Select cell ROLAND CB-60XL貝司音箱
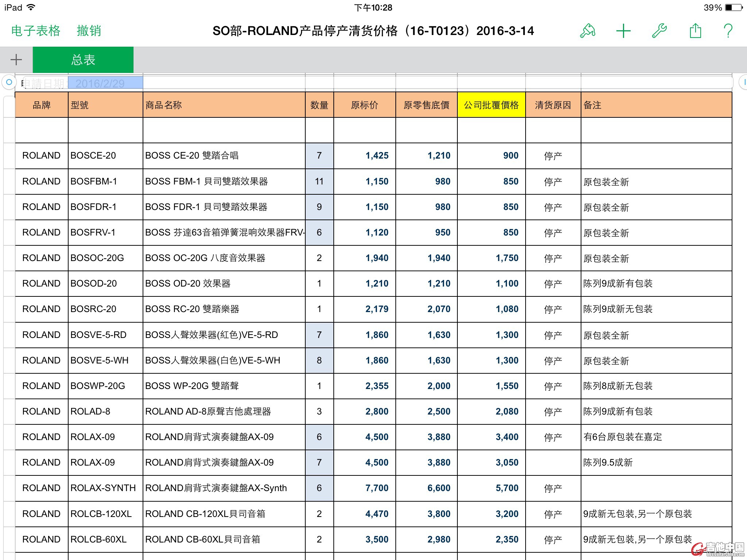The image size is (747, 560). coord(224,539)
